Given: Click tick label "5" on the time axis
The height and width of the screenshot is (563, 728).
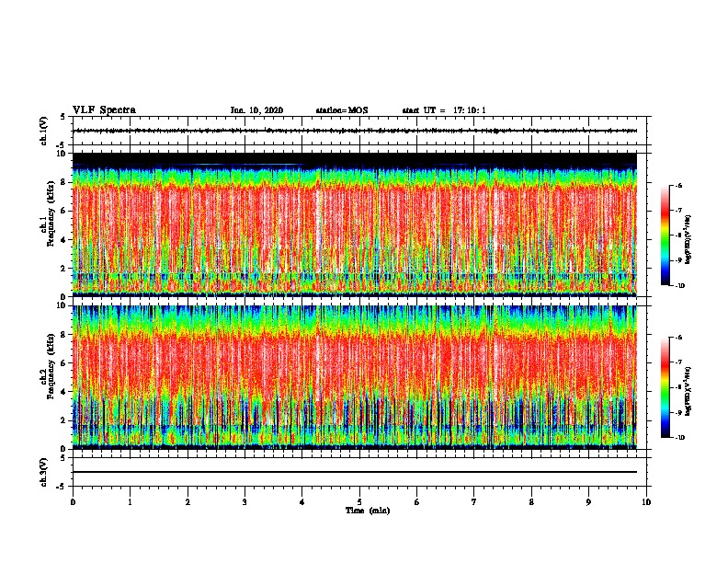Looking at the screenshot, I should pos(359,502).
